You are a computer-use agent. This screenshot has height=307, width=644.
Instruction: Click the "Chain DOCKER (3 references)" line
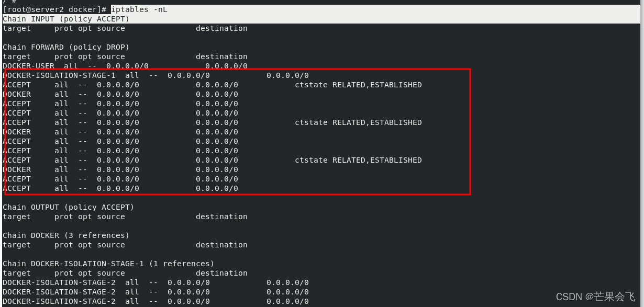pyautogui.click(x=66, y=235)
